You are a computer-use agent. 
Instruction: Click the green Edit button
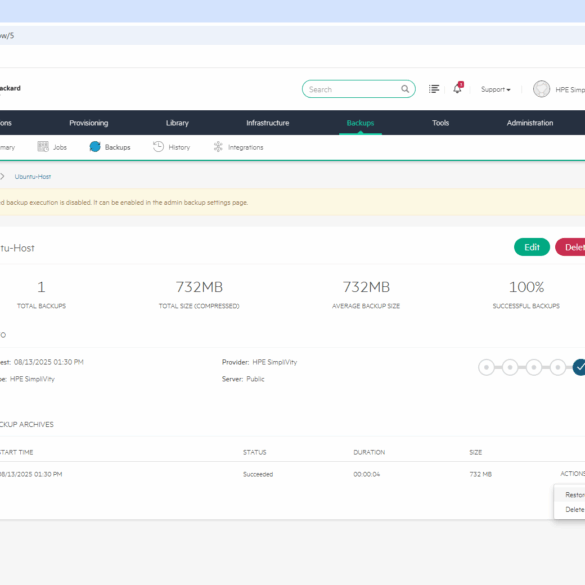[532, 247]
